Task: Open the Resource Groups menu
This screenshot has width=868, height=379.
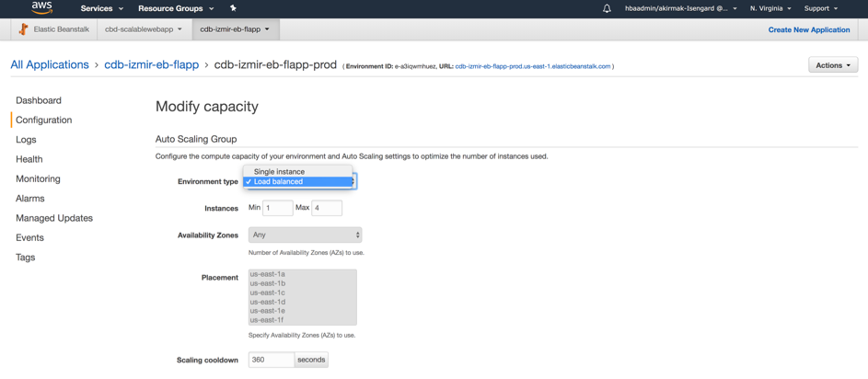Action: 176,8
